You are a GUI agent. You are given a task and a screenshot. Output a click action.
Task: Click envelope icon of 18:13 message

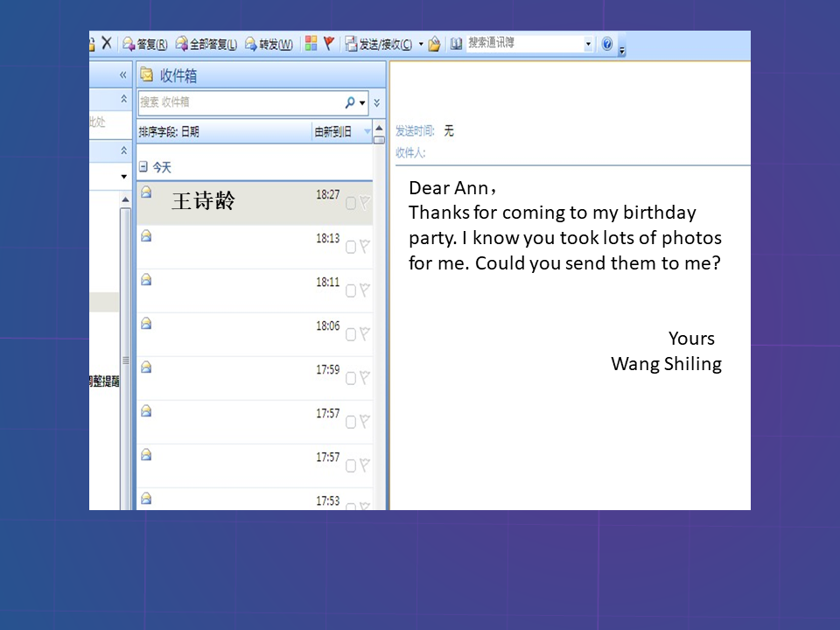tap(146, 235)
